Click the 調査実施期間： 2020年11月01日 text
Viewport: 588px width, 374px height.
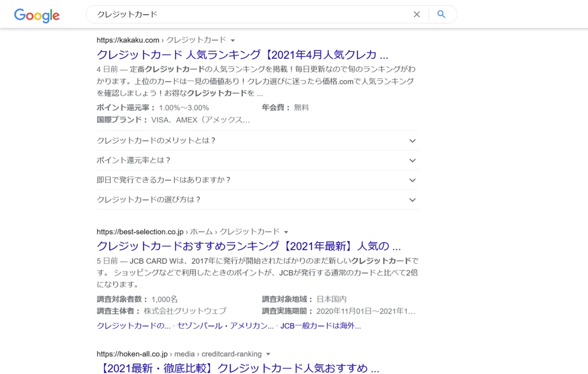339,311
